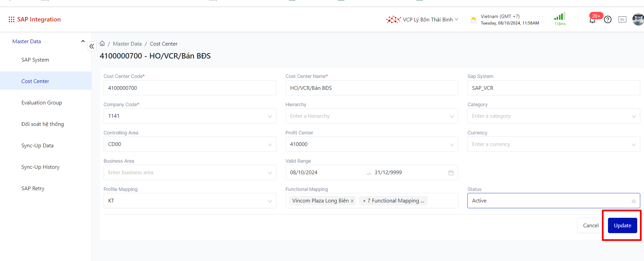The image size is (644, 261).
Task: Open the Valid Range calendar icon
Action: point(451,173)
